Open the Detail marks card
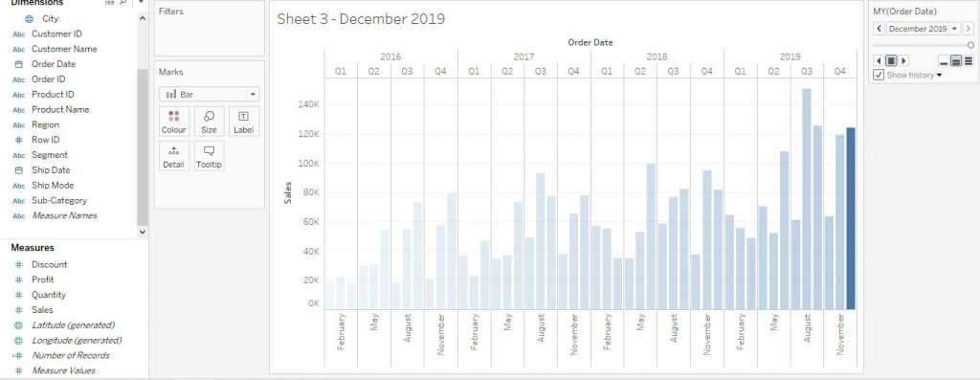This screenshot has height=380, width=980. pyautogui.click(x=174, y=156)
